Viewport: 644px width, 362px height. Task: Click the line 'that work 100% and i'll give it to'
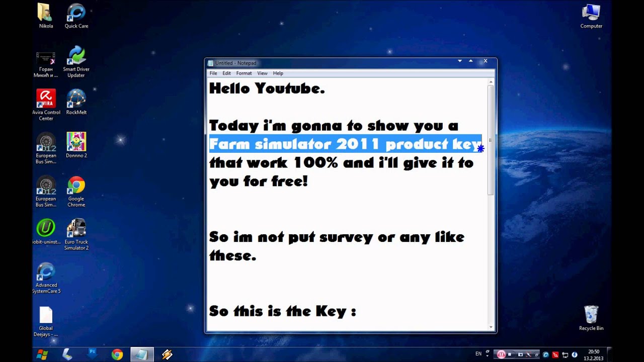tap(341, 163)
